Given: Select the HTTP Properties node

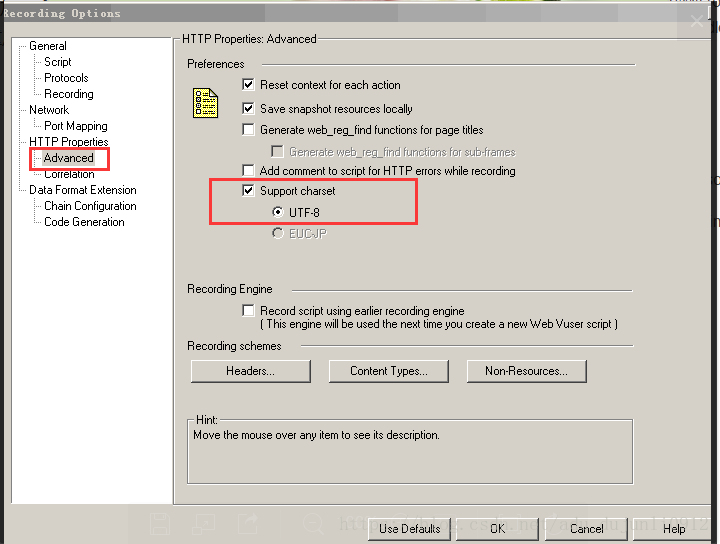Looking at the screenshot, I should click(x=69, y=142).
